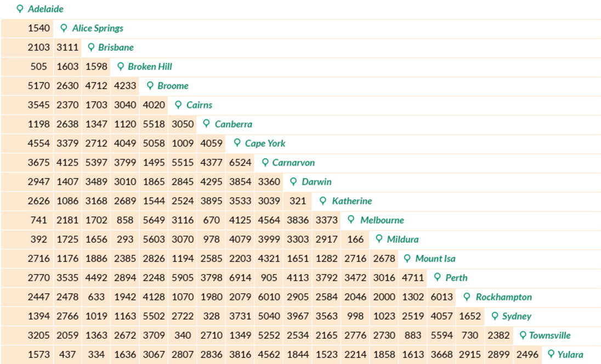Click the map pin beside Cape York
This screenshot has height=364, width=601.
coord(237,143)
